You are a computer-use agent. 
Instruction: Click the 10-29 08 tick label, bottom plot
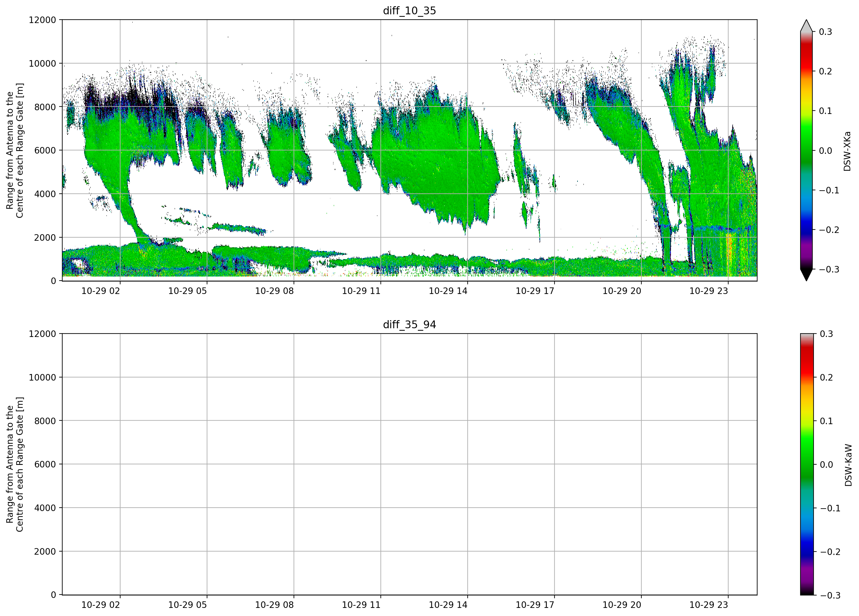tap(274, 605)
